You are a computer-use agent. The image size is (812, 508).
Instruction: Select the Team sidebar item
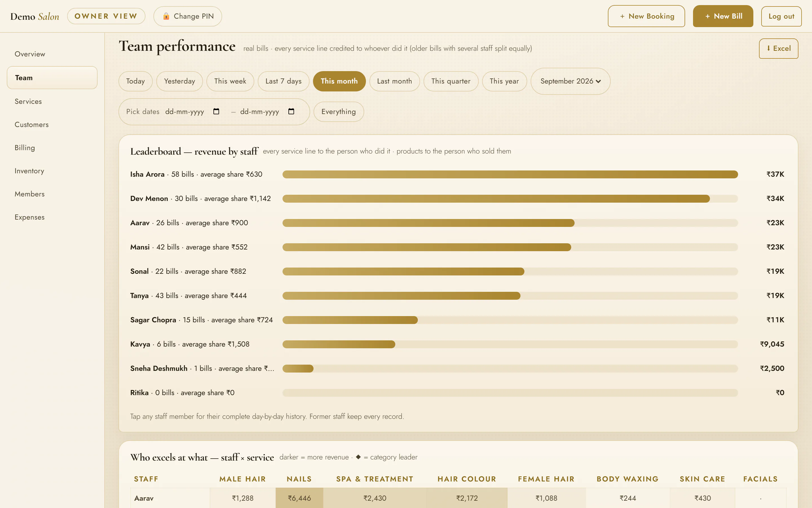click(x=52, y=78)
